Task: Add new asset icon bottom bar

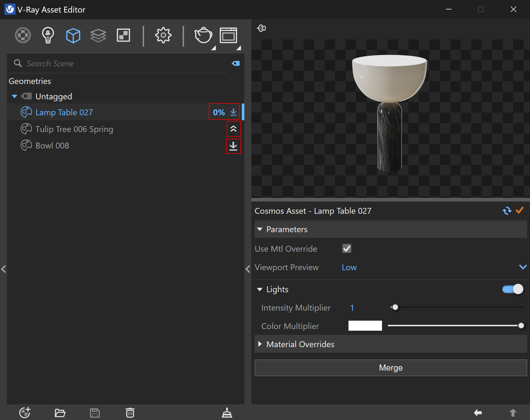Action: 25,412
